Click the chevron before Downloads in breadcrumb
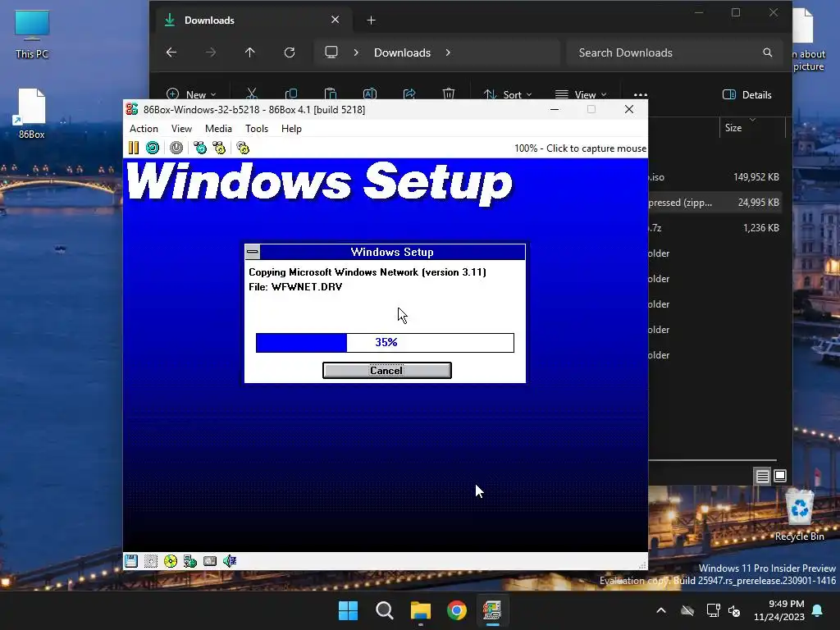Viewport: 840px width, 630px height. pos(356,52)
